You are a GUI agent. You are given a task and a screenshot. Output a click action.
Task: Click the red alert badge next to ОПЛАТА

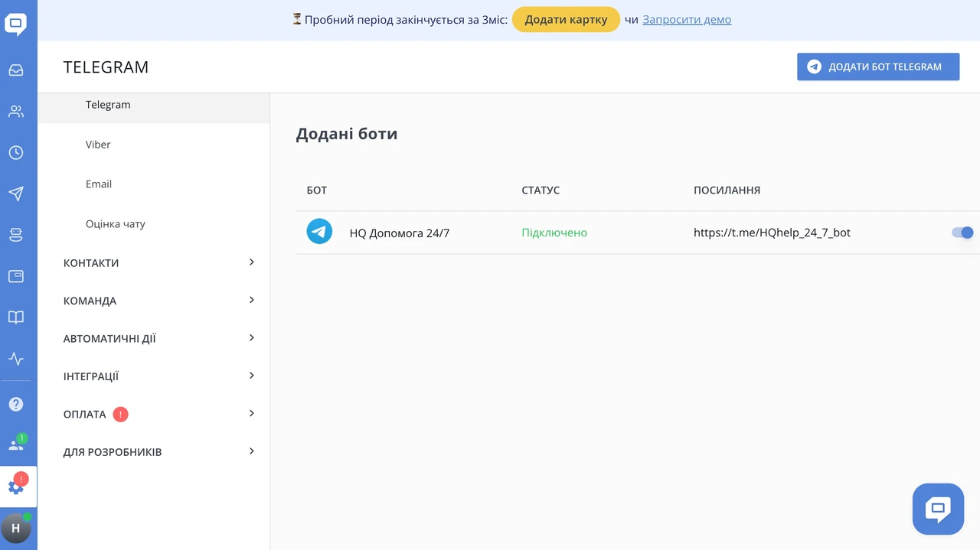point(120,414)
